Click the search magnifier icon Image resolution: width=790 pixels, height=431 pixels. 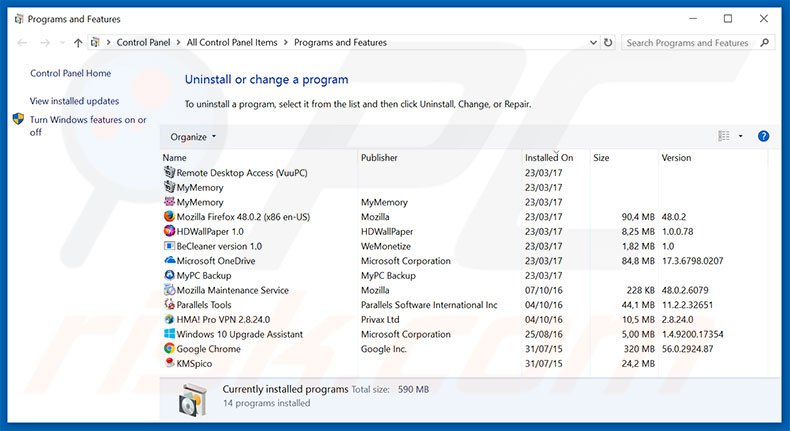click(764, 42)
